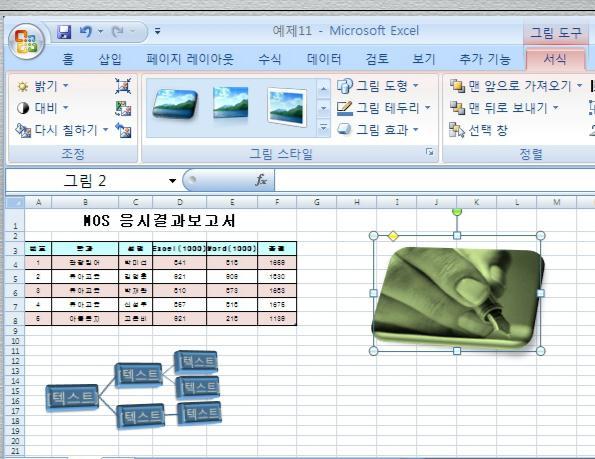Viewport: 595px width, 459px height.
Task: Click the fx insert function icon
Action: 261,180
